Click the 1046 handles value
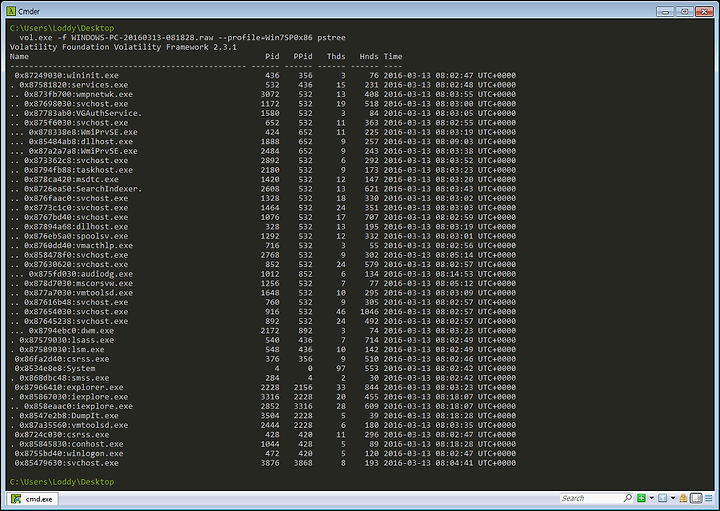The image size is (720, 511). point(369,312)
